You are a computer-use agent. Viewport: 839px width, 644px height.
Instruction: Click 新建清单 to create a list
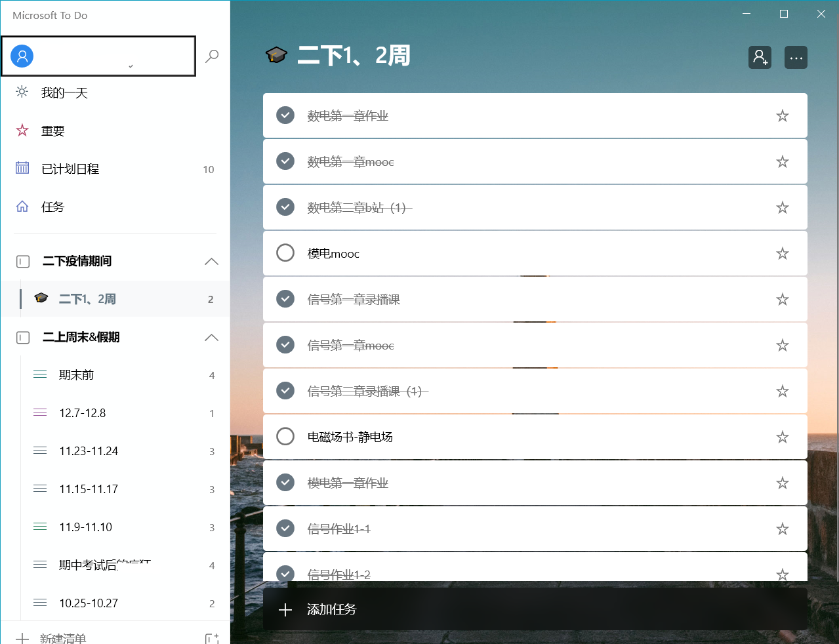pyautogui.click(x=62, y=636)
